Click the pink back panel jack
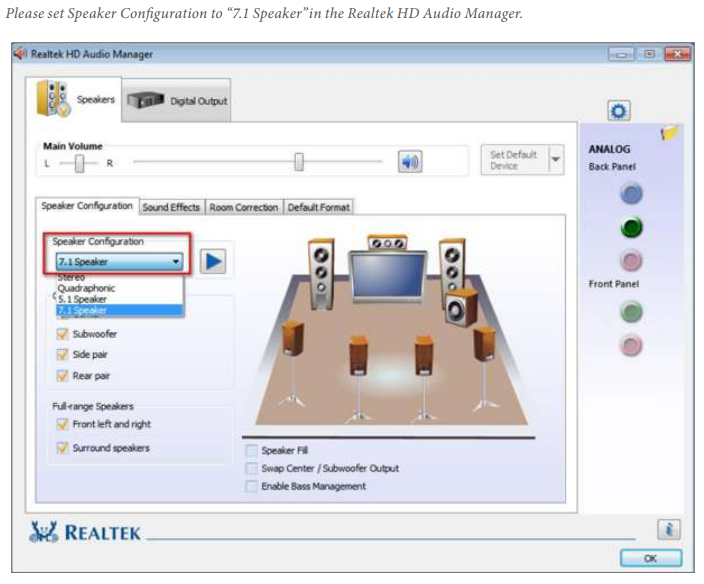 [631, 261]
